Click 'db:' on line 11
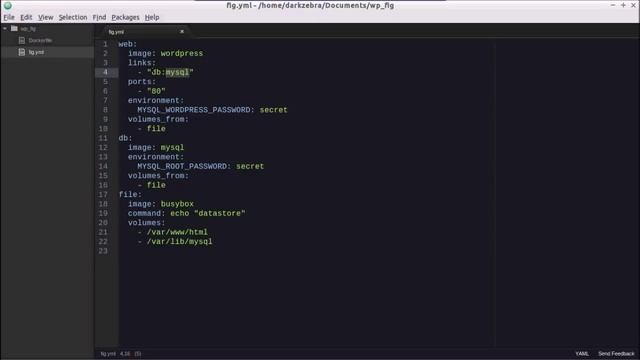The image size is (640, 360). point(125,138)
